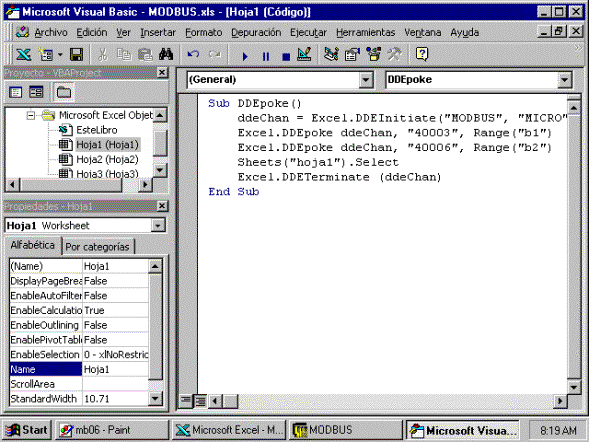Open the Project Explorer icon

[x=331, y=55]
